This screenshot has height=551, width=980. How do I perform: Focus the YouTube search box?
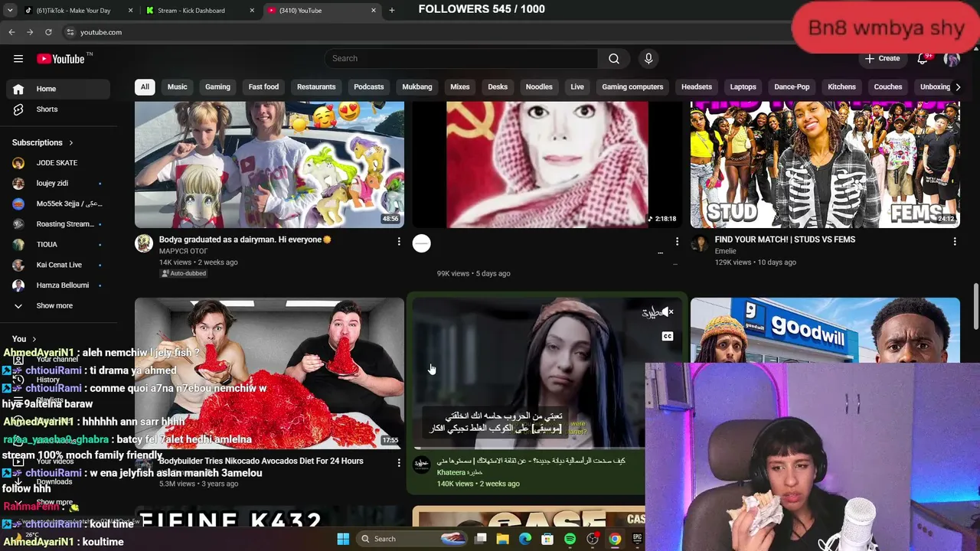462,58
